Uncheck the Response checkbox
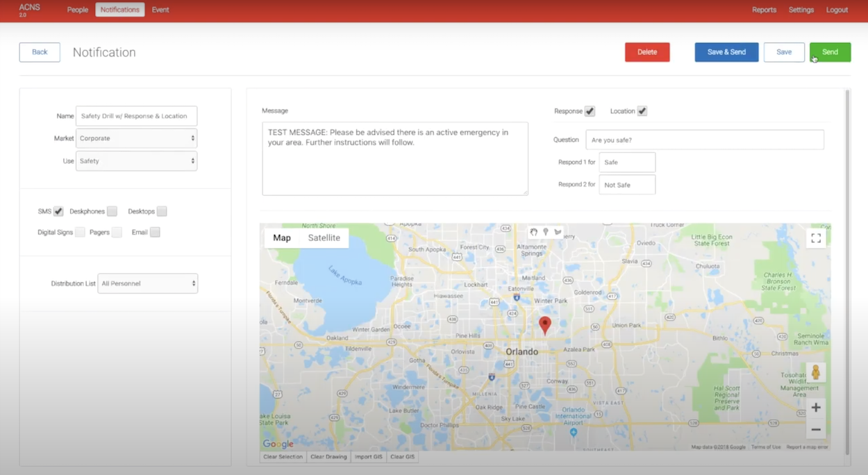This screenshot has height=475, width=868. (590, 111)
